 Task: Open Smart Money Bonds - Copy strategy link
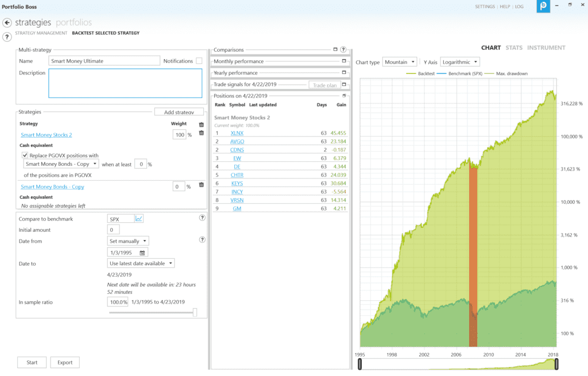click(x=52, y=187)
